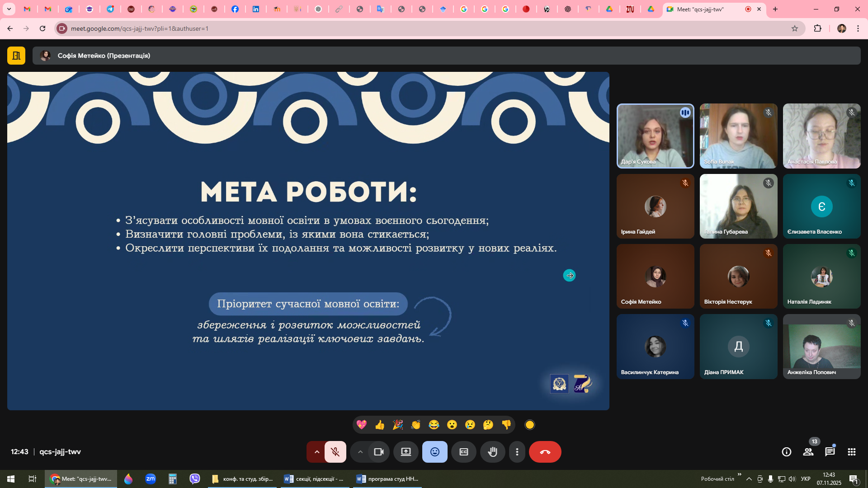
Task: Open meeting details info icon
Action: (x=787, y=452)
